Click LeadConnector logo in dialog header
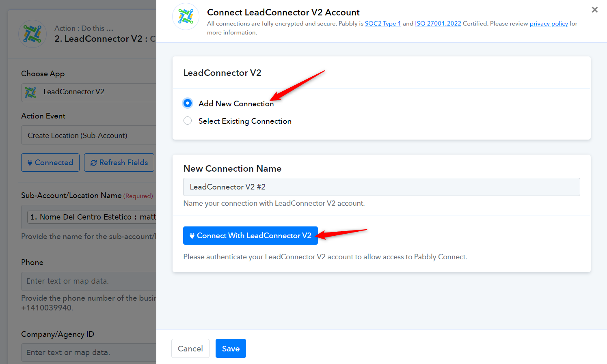607x364 pixels. (x=186, y=17)
